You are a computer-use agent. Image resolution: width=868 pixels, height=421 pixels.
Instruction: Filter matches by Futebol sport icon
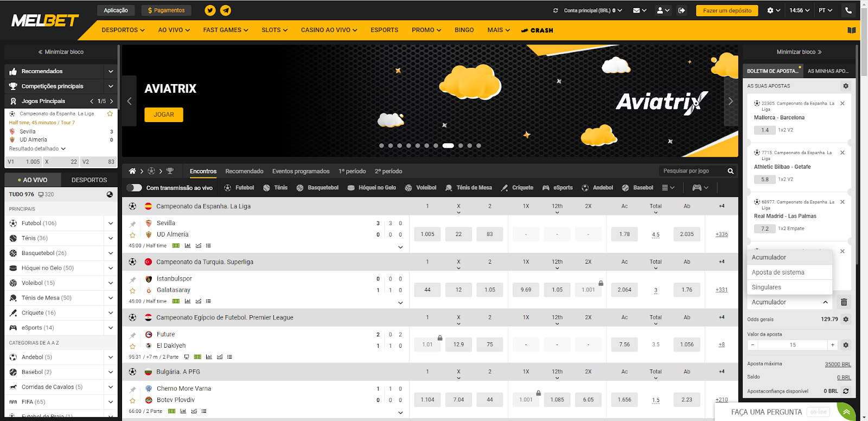[x=228, y=188]
